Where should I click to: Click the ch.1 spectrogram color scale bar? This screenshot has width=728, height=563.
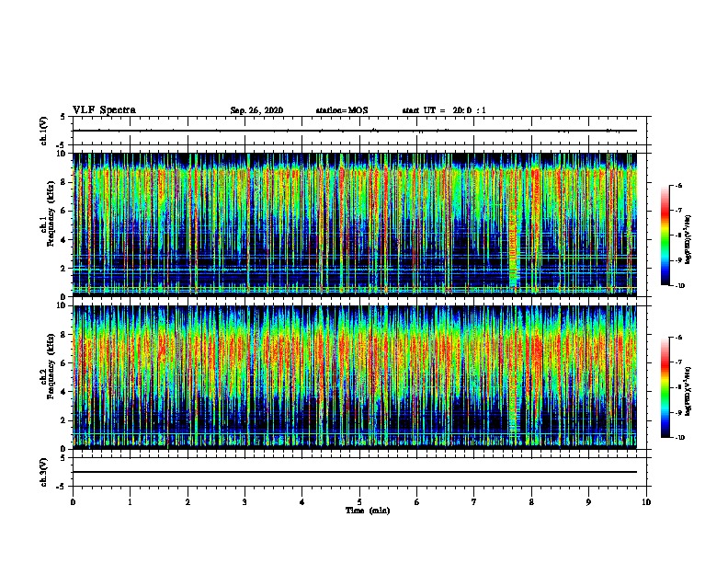coord(665,236)
